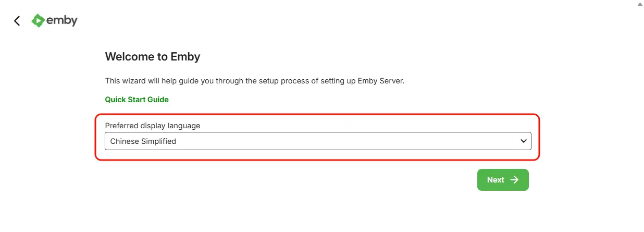The width and height of the screenshot is (644, 232).
Task: Click the wizard description sentence
Action: click(x=254, y=81)
